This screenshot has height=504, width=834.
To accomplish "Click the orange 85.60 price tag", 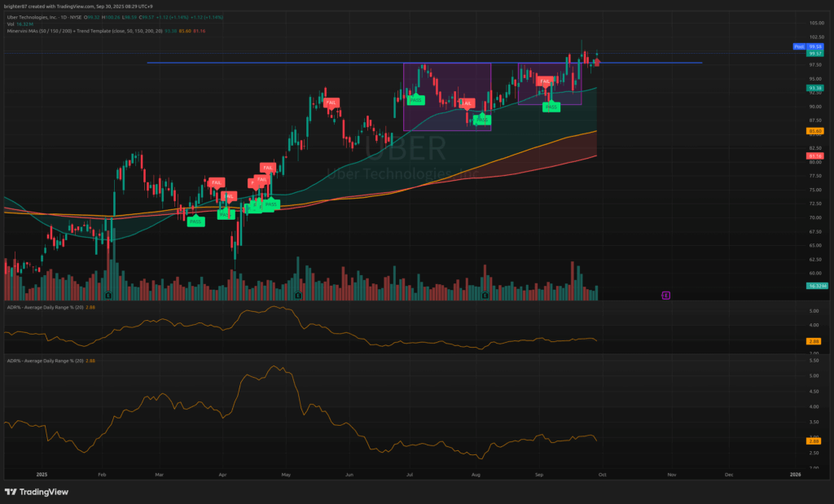I will point(815,131).
